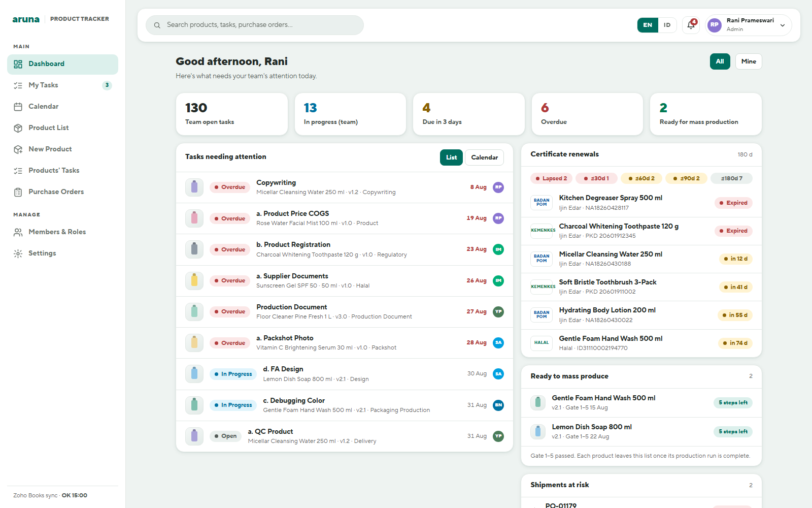
Task: Open the a. Product Price COGS task
Action: (345, 218)
